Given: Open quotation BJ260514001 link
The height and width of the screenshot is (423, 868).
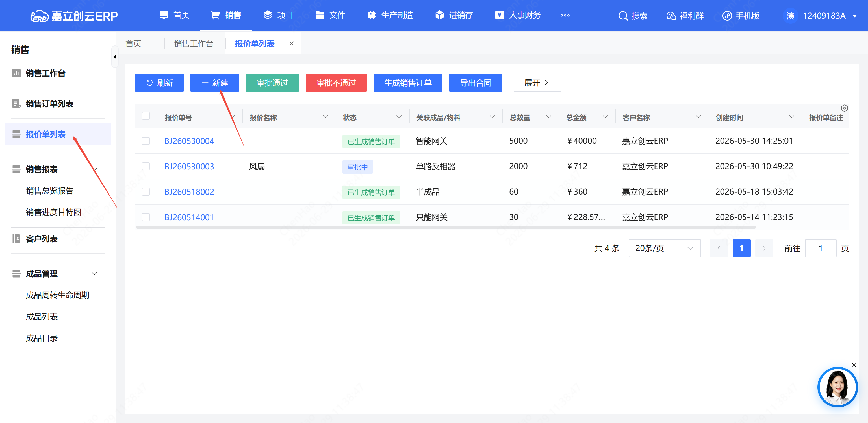Looking at the screenshot, I should coord(189,217).
